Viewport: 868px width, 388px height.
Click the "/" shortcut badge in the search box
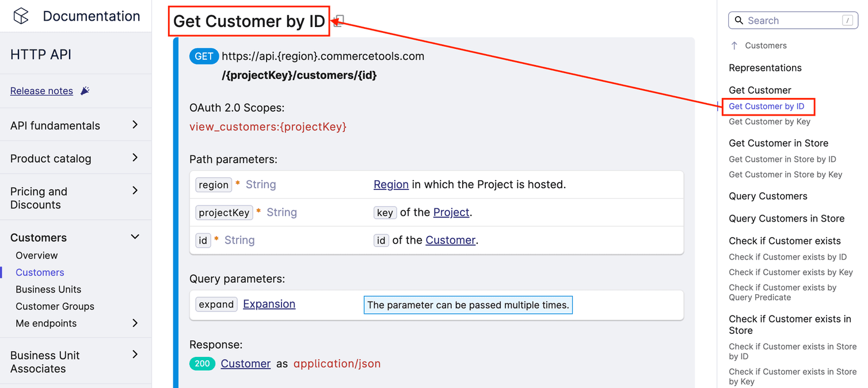847,20
